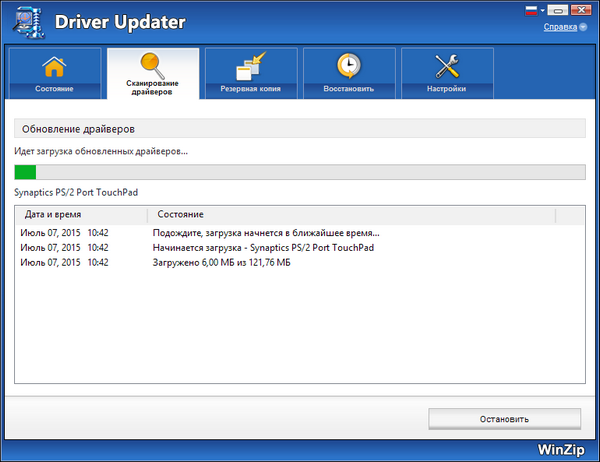600x462 pixels.
Task: Switch to the Состояние tab label
Action: point(54,89)
